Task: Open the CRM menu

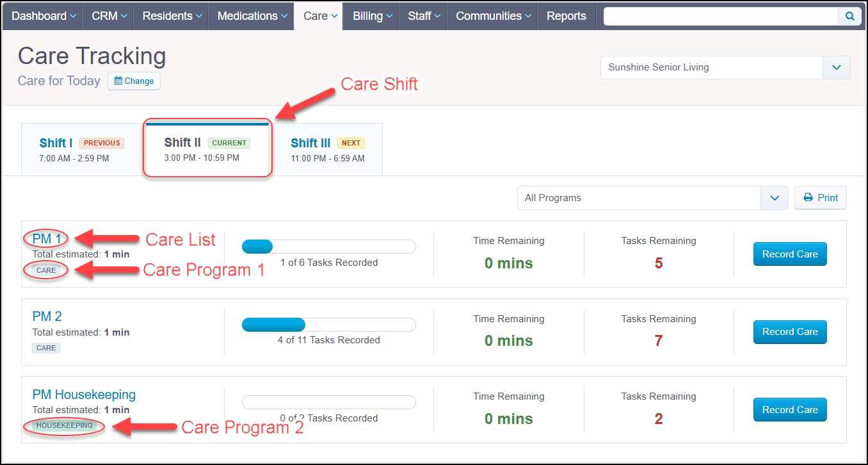Action: (x=108, y=16)
